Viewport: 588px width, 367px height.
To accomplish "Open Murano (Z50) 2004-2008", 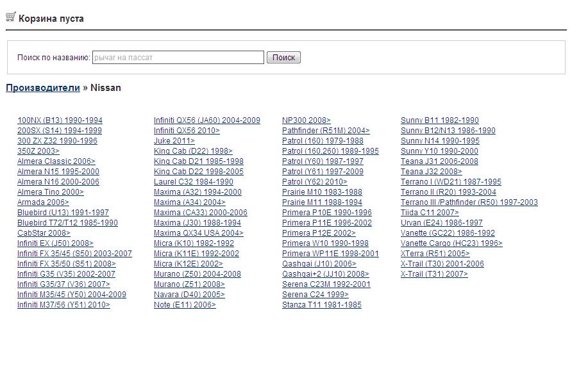I will coord(197,273).
